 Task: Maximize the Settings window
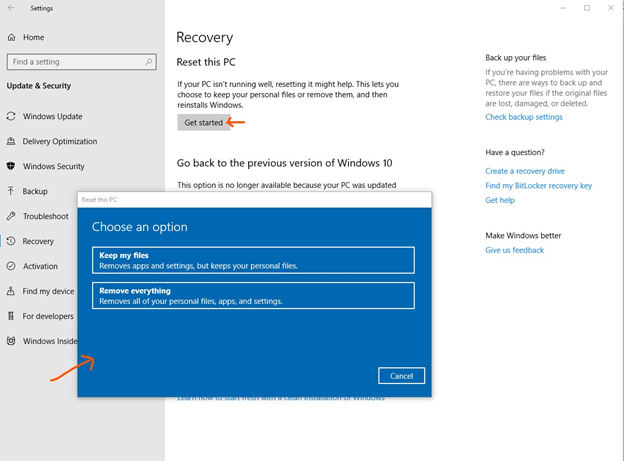coord(587,8)
